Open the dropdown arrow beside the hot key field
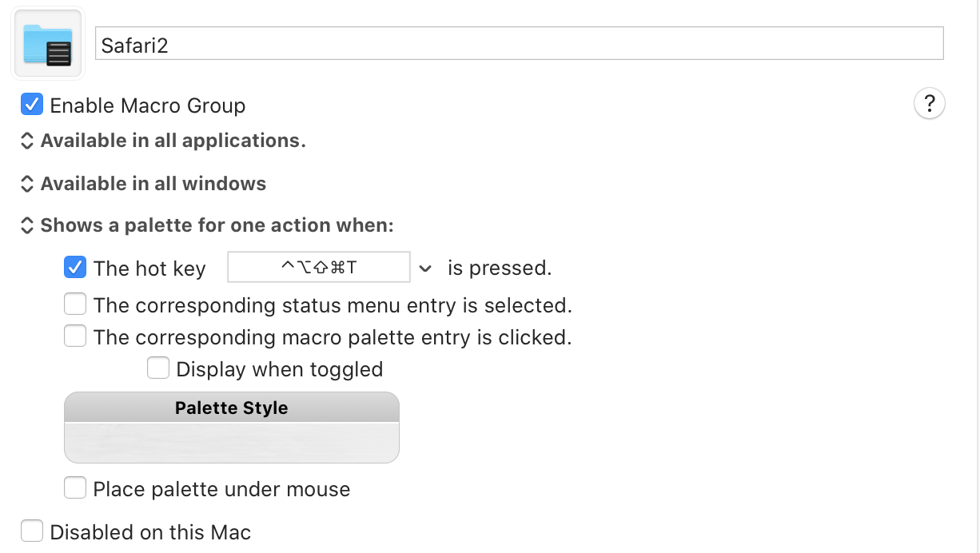This screenshot has width=980, height=553. [425, 269]
